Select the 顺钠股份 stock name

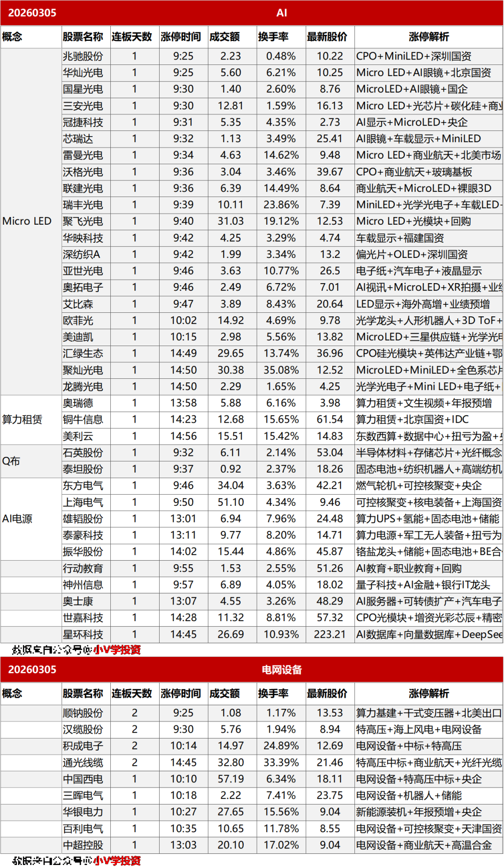83,713
